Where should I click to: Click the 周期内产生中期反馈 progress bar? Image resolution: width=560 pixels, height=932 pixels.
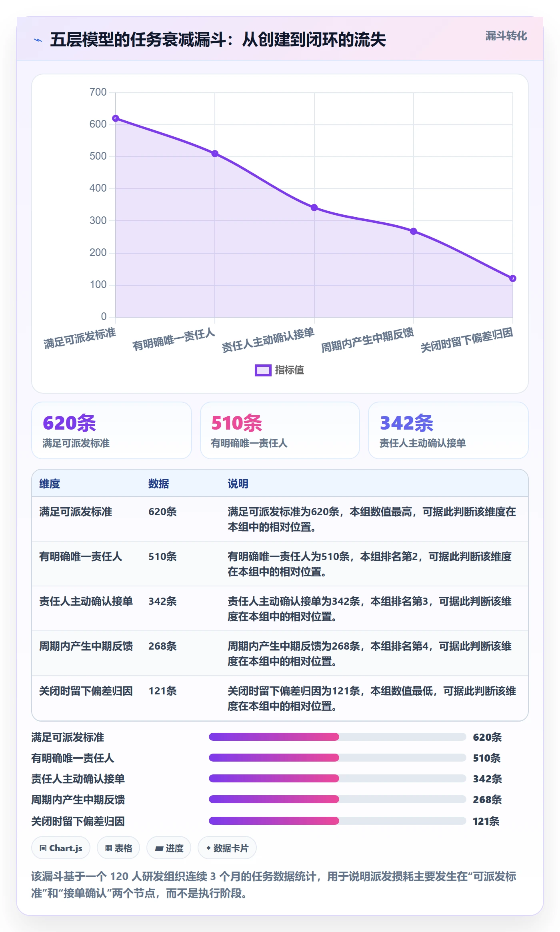pos(338,799)
